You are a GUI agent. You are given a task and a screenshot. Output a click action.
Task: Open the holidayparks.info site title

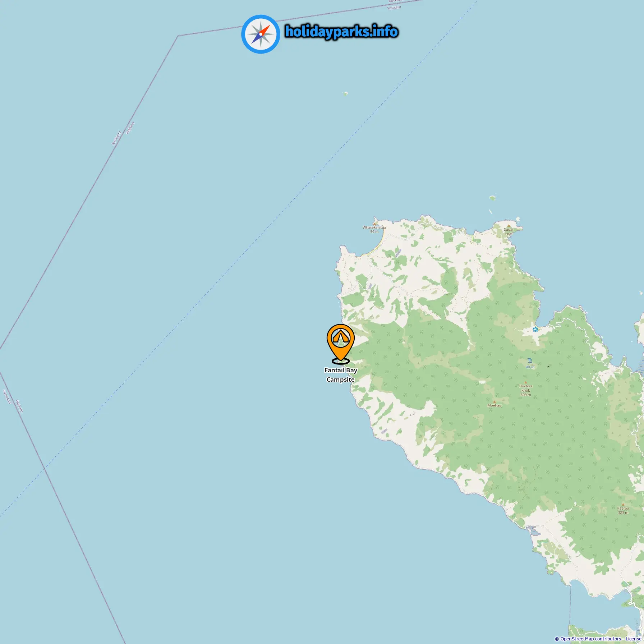pos(341,32)
